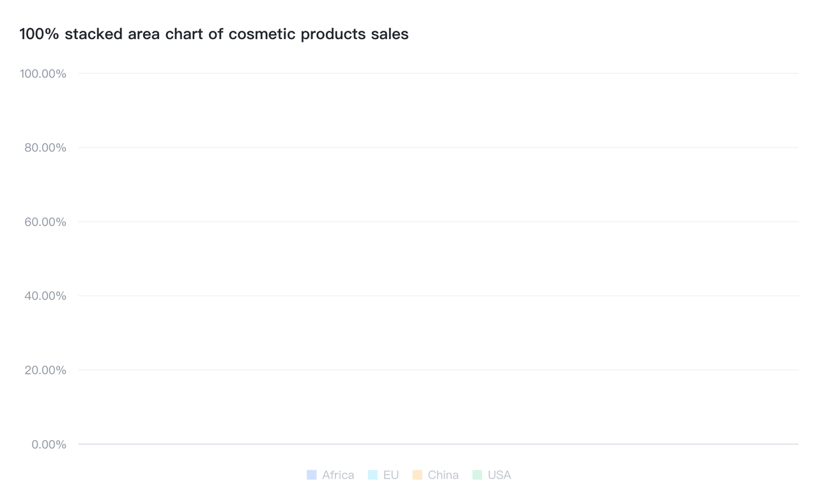Viewport: 818px width, 504px height.
Task: Click the USA legend color swatch
Action: [x=477, y=475]
